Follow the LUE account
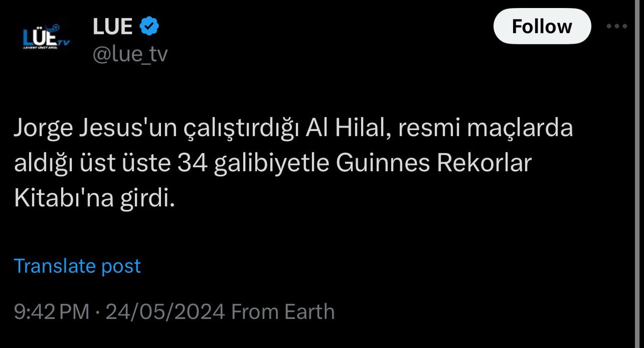The width and height of the screenshot is (644, 348). (x=542, y=27)
